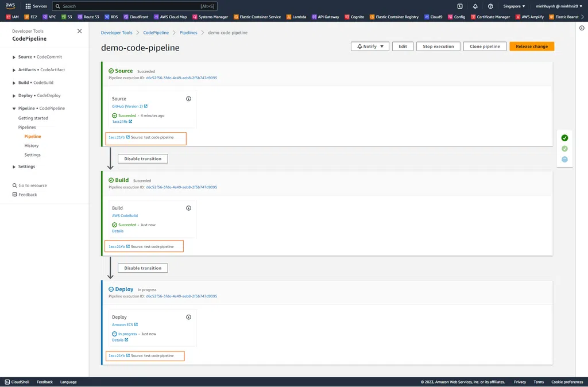
Task: Open Elastic Container Registry shortcut
Action: tap(394, 17)
